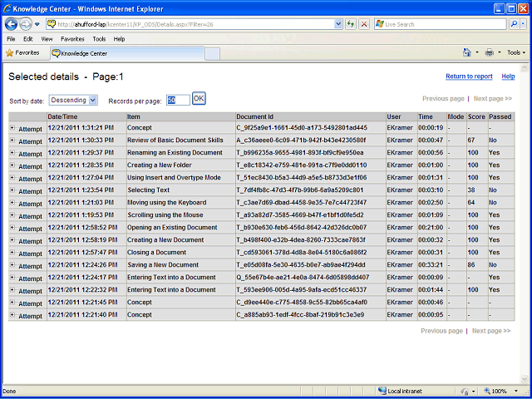Click the Print options dropdown arrow
The width and height of the screenshot is (532, 399).
(499, 52)
